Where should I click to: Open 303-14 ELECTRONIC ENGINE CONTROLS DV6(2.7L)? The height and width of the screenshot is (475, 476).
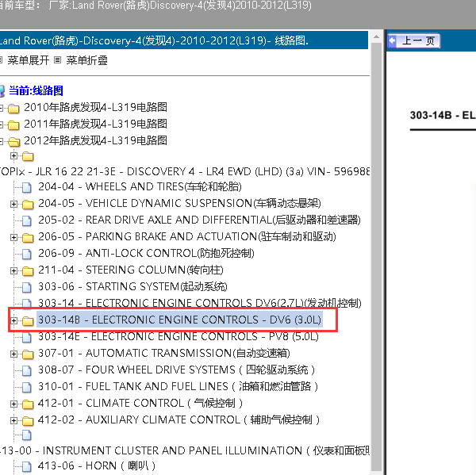200,303
